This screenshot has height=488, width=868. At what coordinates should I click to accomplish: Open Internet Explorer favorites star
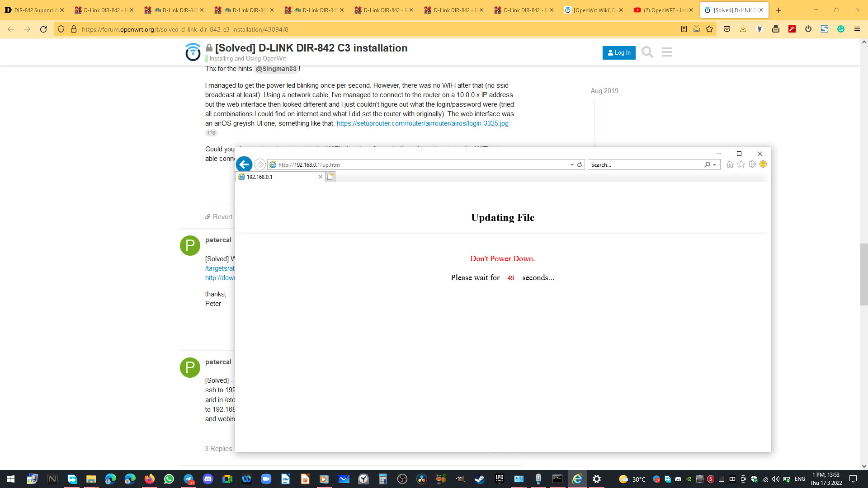click(x=741, y=164)
